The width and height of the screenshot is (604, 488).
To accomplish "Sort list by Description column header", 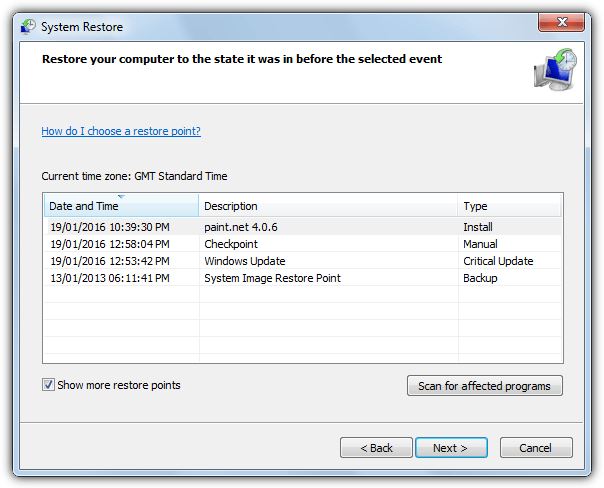I will [x=328, y=206].
